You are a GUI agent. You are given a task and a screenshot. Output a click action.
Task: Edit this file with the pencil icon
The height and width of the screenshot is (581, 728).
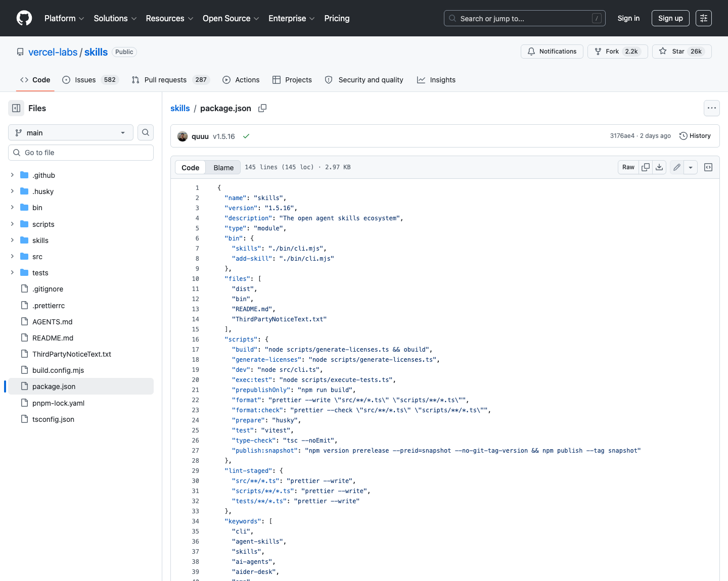coord(677,167)
